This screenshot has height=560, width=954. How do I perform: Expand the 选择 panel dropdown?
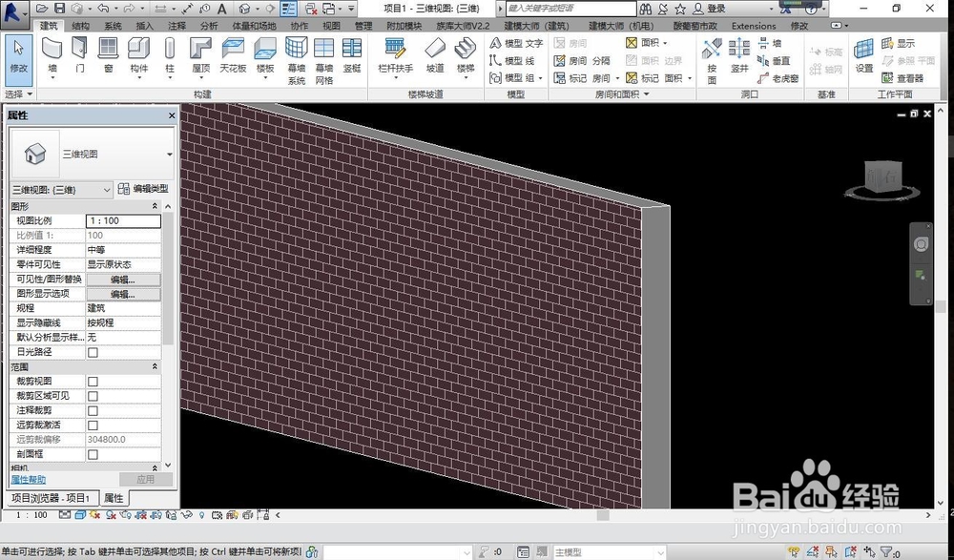pyautogui.click(x=19, y=94)
